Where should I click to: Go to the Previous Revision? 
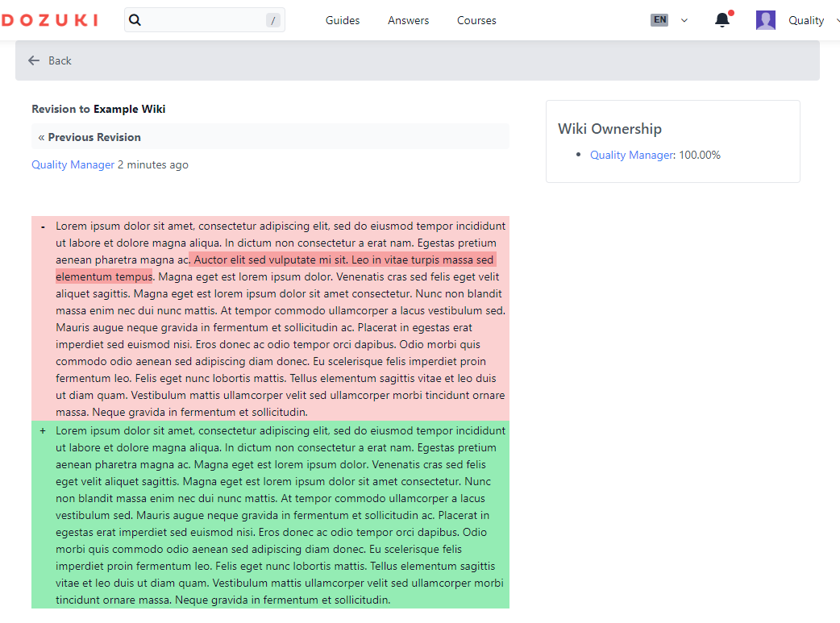point(94,137)
